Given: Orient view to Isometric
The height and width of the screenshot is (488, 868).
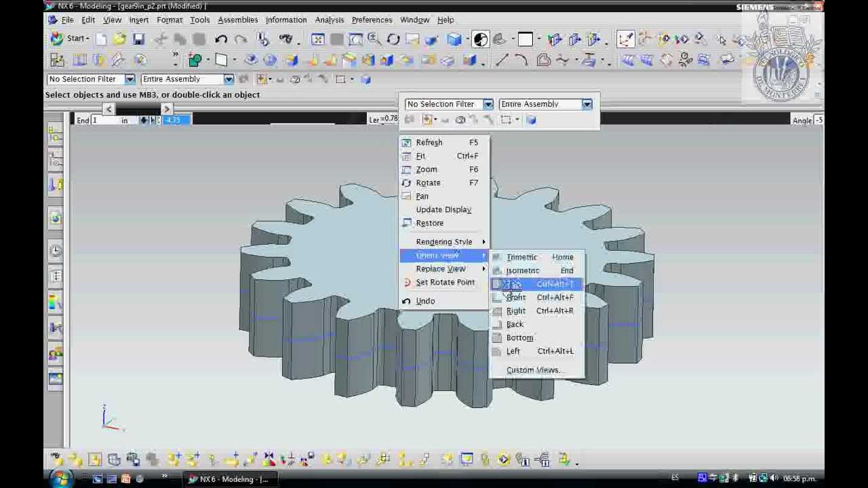Looking at the screenshot, I should 536,271.
